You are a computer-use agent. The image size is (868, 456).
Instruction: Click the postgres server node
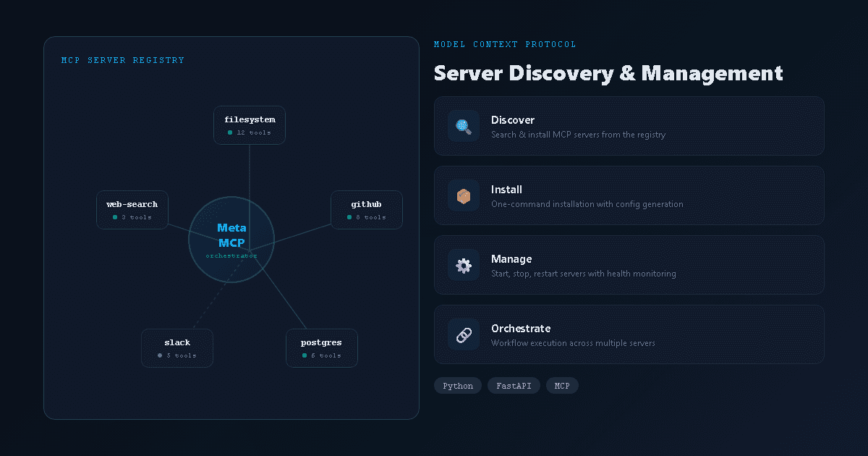(x=322, y=347)
